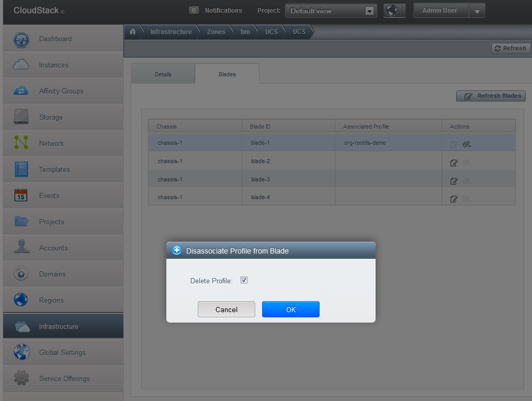Expand the Admin User menu arrow

click(x=477, y=10)
